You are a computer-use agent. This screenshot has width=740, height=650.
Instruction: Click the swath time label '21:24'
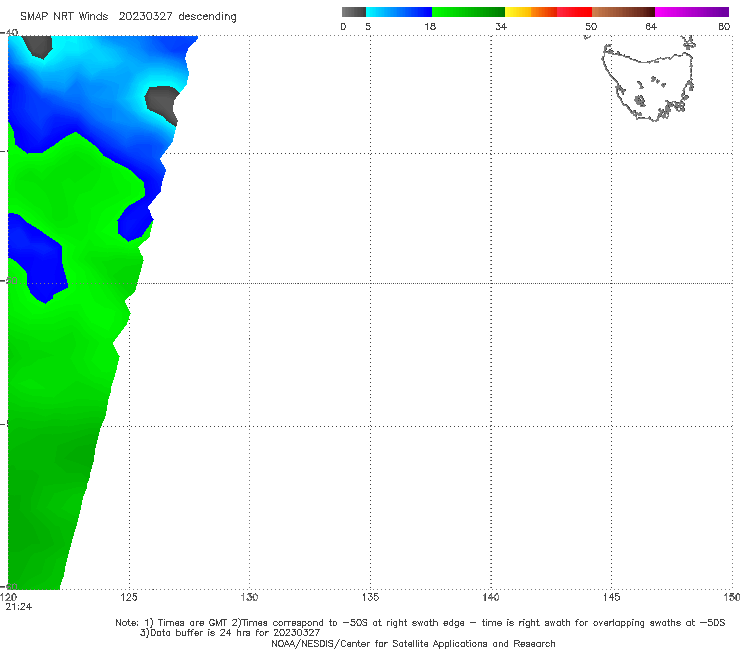[x=19, y=607]
